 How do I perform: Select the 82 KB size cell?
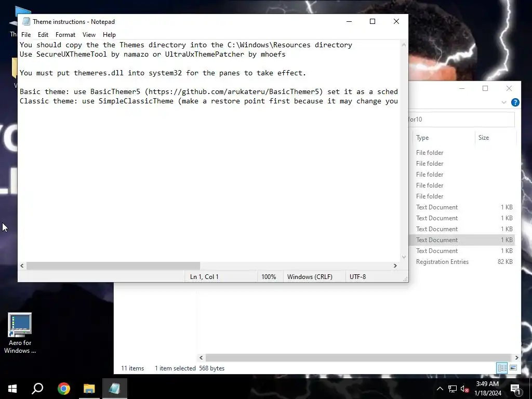(x=505, y=262)
